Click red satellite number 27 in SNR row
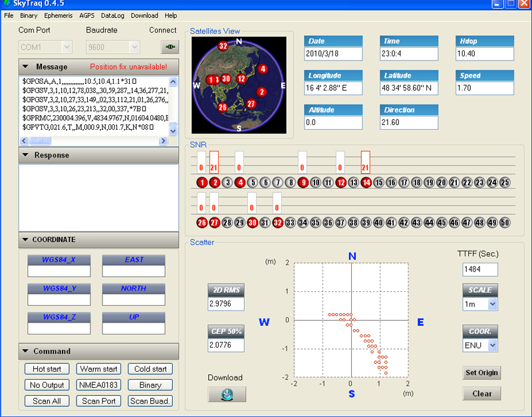The height and width of the screenshot is (417, 532). [x=214, y=223]
